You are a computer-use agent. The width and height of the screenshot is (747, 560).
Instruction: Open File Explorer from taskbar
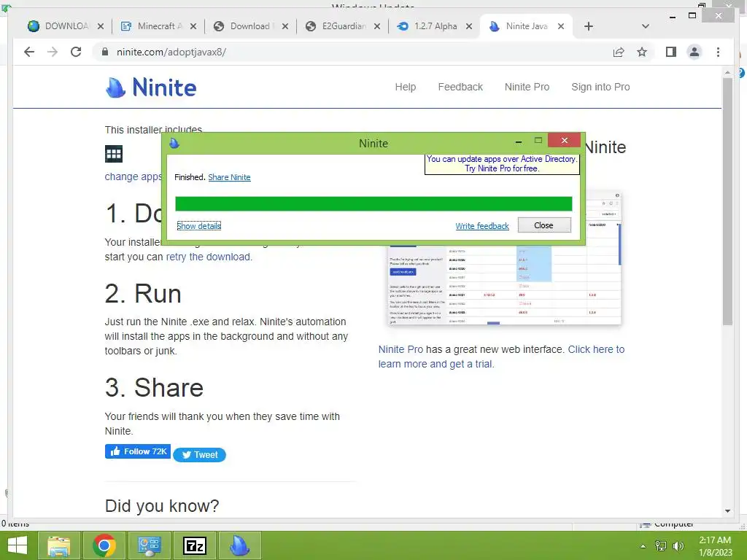59,545
